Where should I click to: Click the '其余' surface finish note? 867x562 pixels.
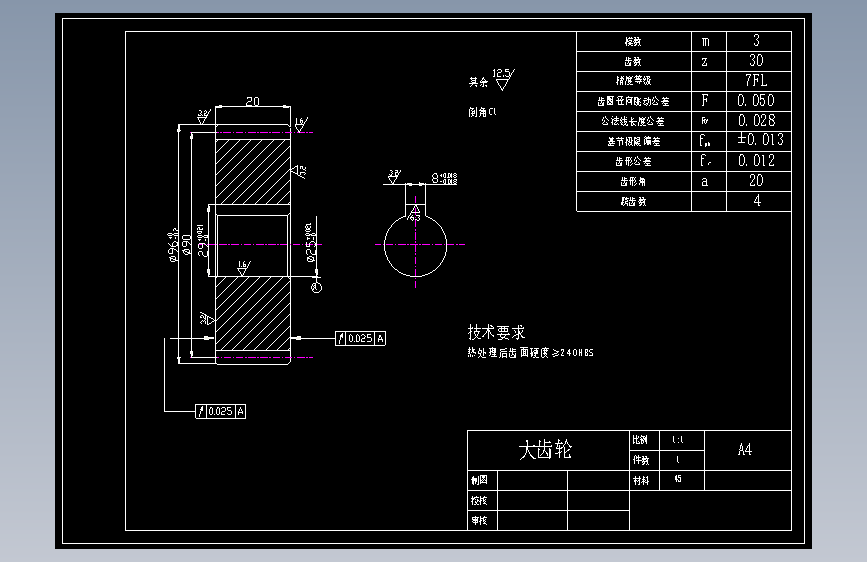pyautogui.click(x=478, y=82)
